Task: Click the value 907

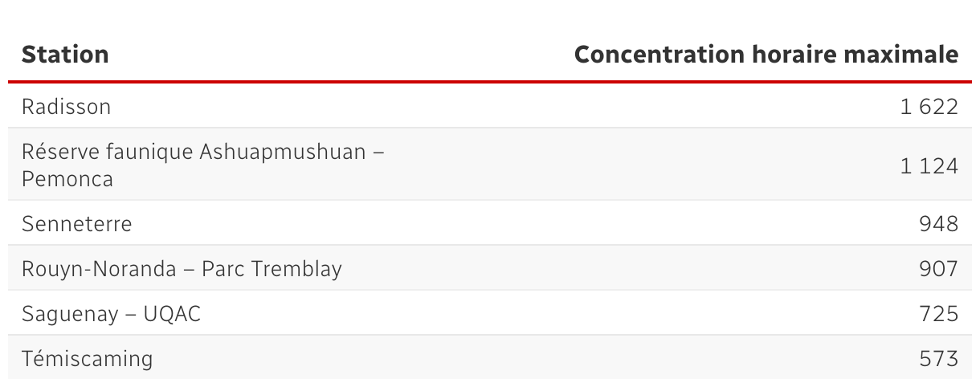Action: (x=938, y=268)
